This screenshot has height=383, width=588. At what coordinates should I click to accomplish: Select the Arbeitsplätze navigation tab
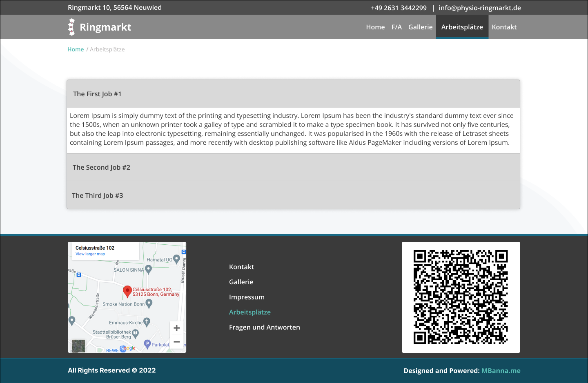pos(462,27)
